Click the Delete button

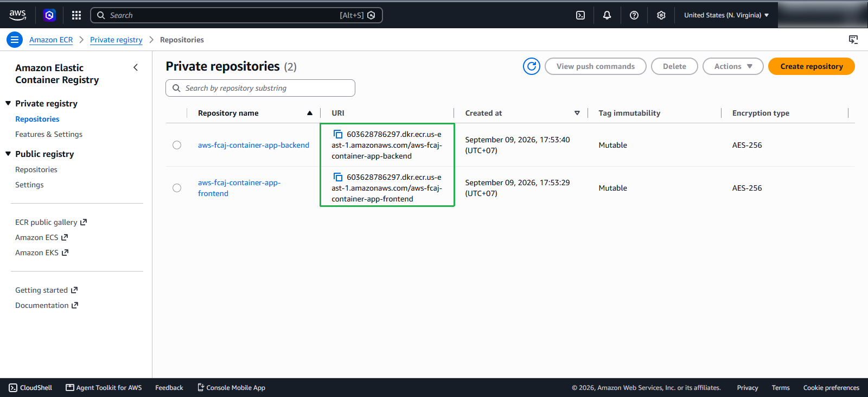[x=674, y=66]
